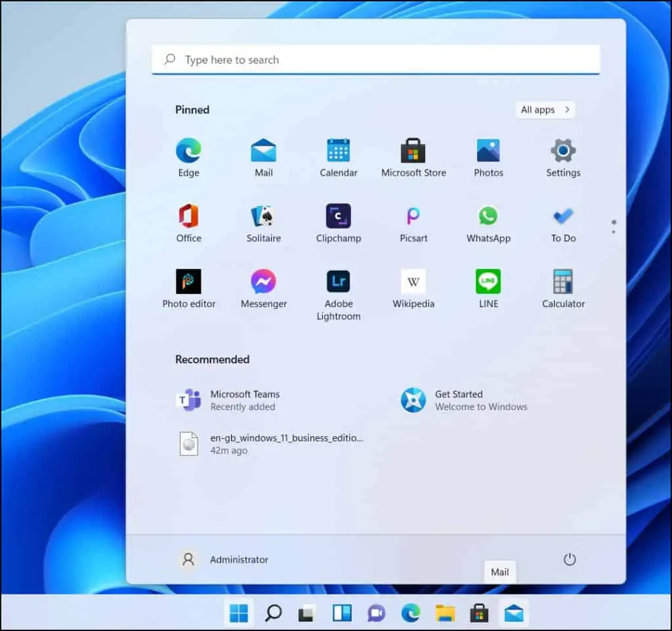Launch WhatsApp from the pinned apps

488,223
